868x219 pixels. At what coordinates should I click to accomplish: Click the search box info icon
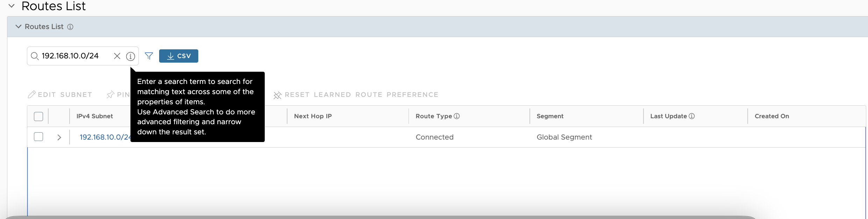(x=130, y=56)
